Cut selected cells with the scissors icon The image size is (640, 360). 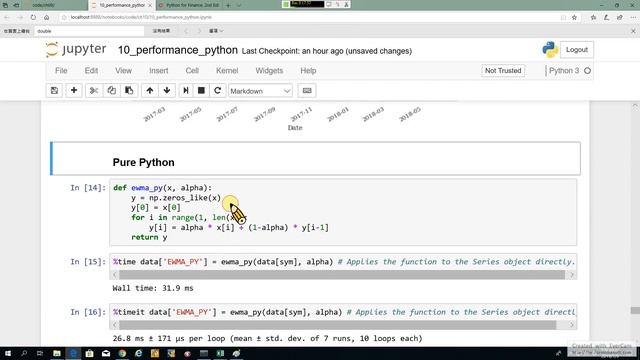click(x=94, y=91)
